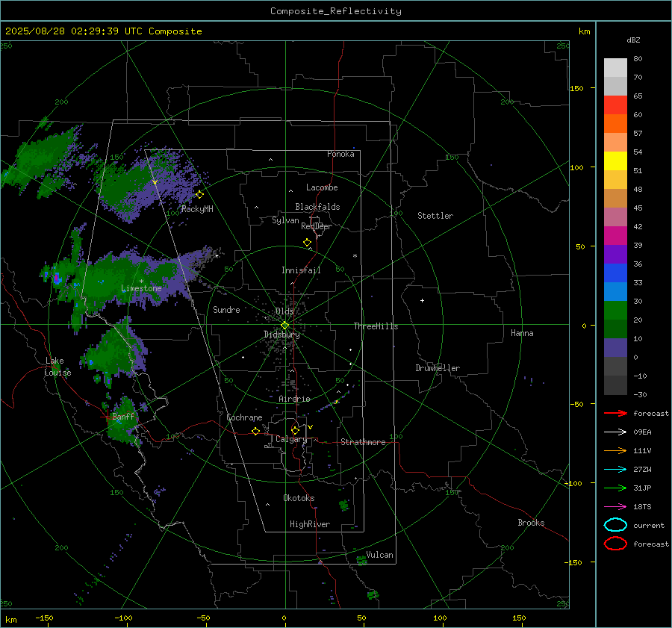672x628 pixels.
Task: Click the orange 111V arrow in legend
Action: [615, 451]
